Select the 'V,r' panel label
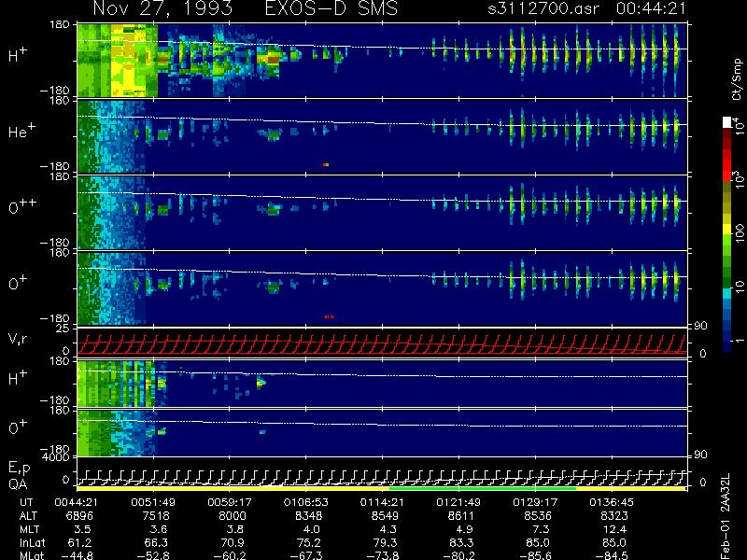The width and height of the screenshot is (747, 560). click(18, 339)
